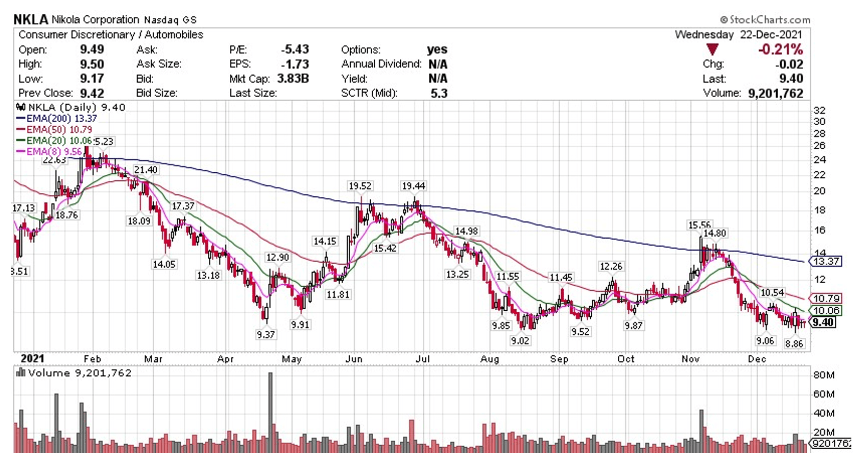Click the red down-triangle change indicator
The image size is (868, 460).
(x=712, y=50)
